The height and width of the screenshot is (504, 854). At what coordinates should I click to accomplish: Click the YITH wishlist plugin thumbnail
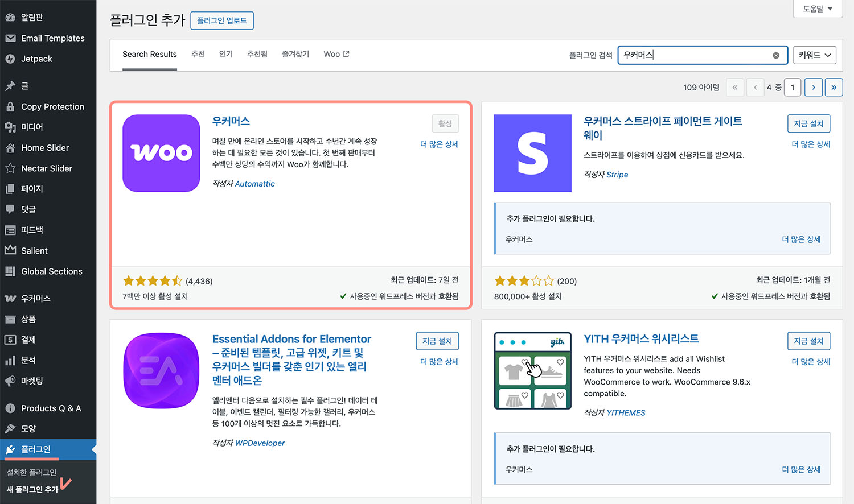pos(532,370)
